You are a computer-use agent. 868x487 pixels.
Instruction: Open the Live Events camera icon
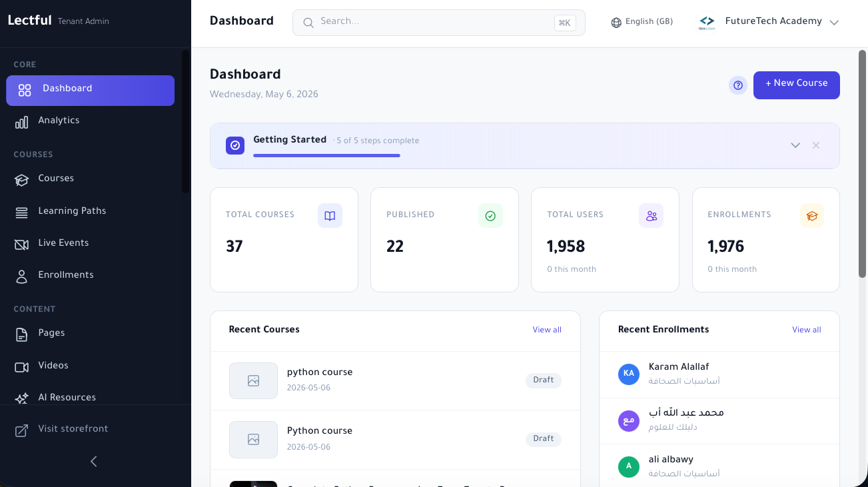22,244
